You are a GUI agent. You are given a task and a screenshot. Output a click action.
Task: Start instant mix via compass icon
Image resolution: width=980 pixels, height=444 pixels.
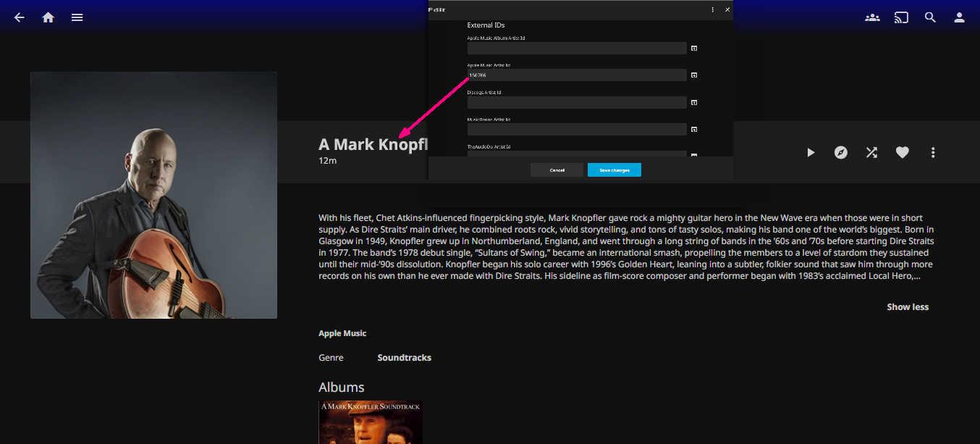840,152
